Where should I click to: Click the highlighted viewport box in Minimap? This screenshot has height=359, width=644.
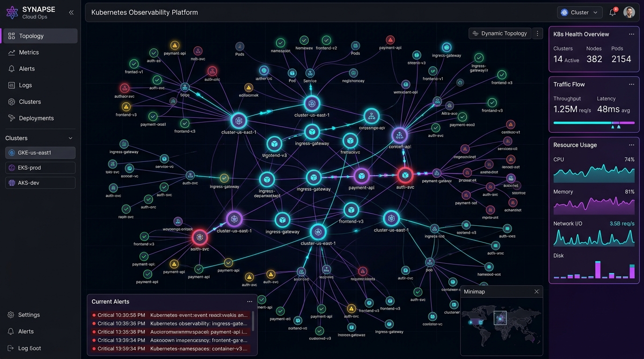(x=500, y=318)
